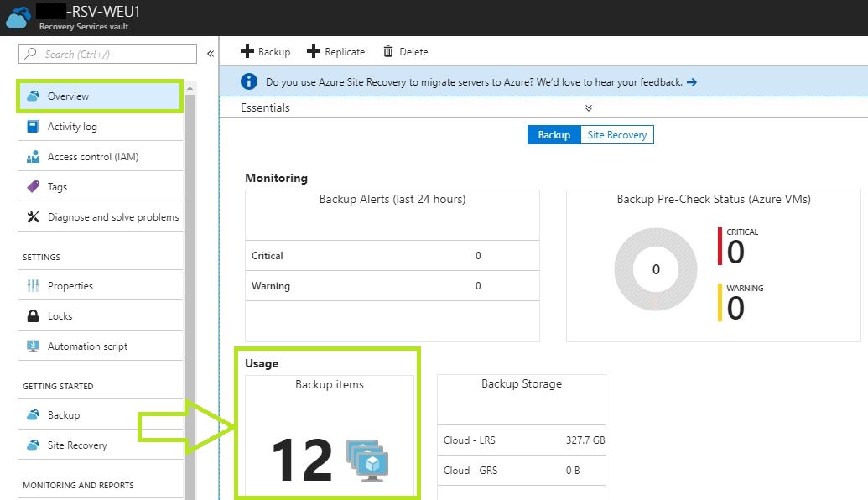Open Site Recovery under Getting Started

point(100,445)
